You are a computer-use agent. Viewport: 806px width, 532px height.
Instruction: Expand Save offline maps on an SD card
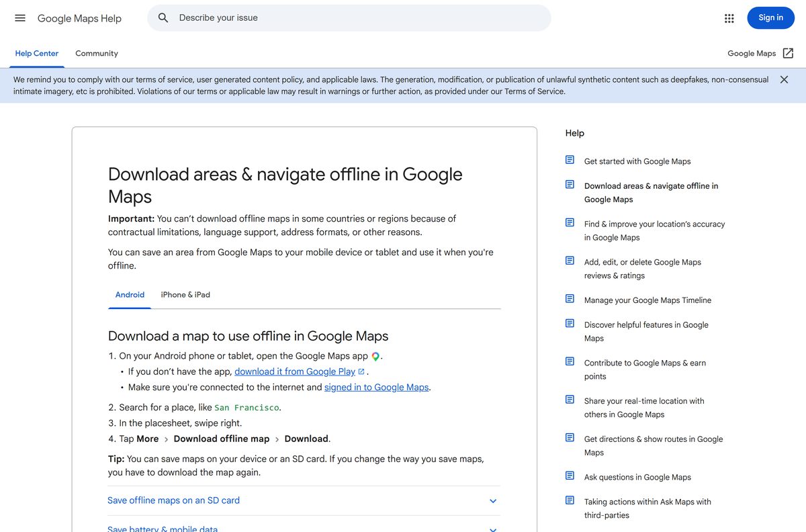click(x=304, y=500)
